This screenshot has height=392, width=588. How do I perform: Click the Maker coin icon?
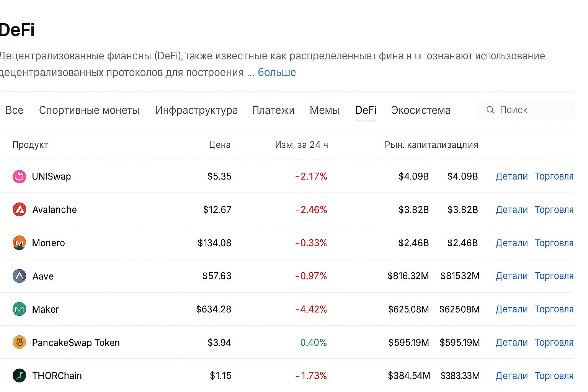point(19,309)
